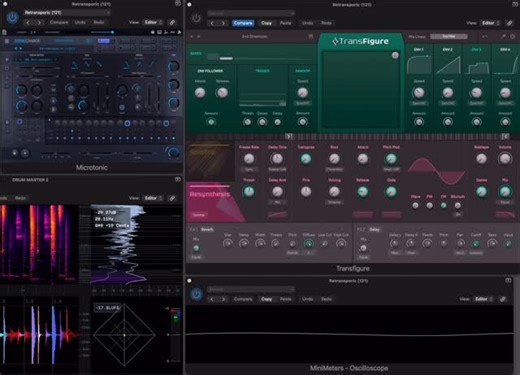This screenshot has width=520, height=375.
Task: Toggle the MiniMeters Oscilloscope plugin power button
Action: (x=196, y=294)
